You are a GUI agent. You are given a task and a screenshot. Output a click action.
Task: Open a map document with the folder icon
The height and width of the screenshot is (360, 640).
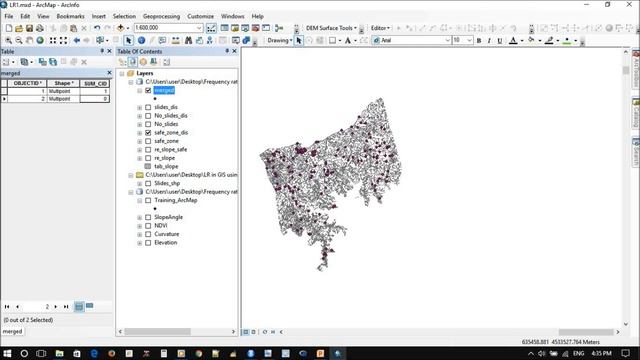click(x=19, y=28)
